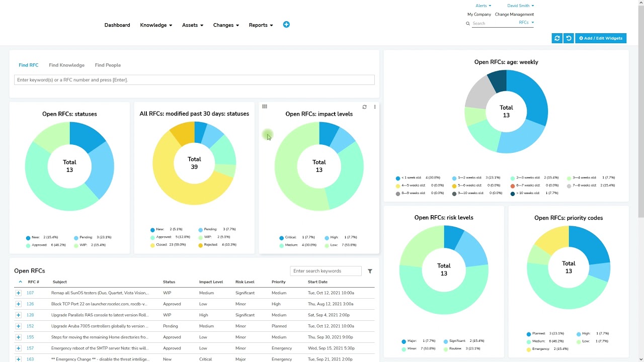Open RFC 155 link

pyautogui.click(x=30, y=337)
